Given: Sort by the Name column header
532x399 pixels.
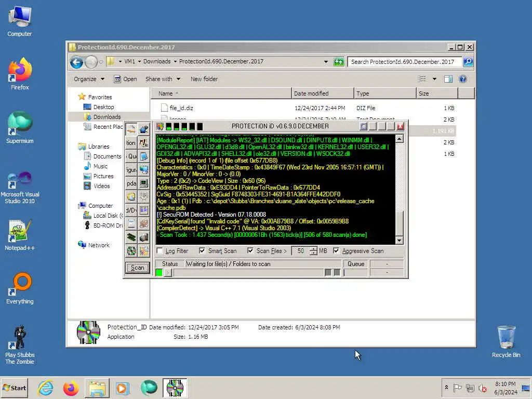Looking at the screenshot, I should (221, 94).
